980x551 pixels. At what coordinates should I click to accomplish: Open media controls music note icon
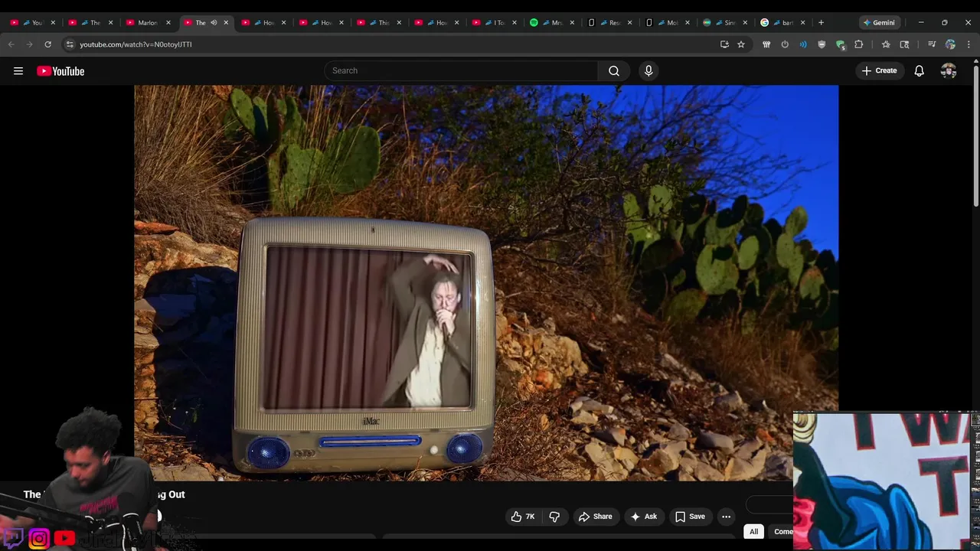coord(932,44)
